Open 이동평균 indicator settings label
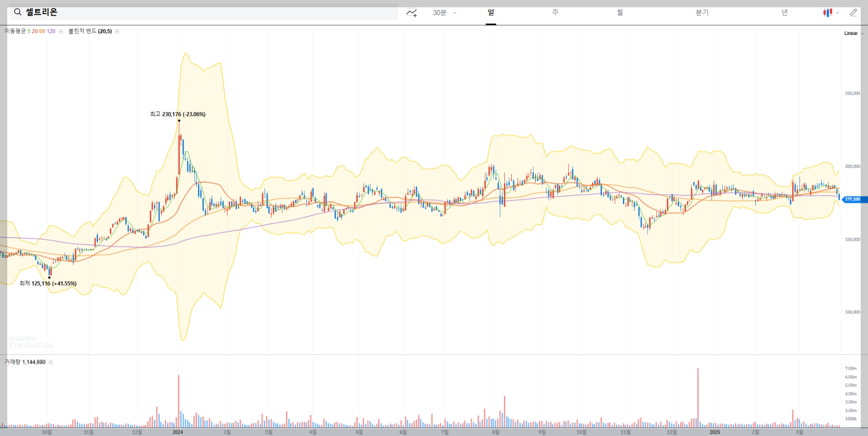Viewport: 868px width, 436px height. click(30, 31)
